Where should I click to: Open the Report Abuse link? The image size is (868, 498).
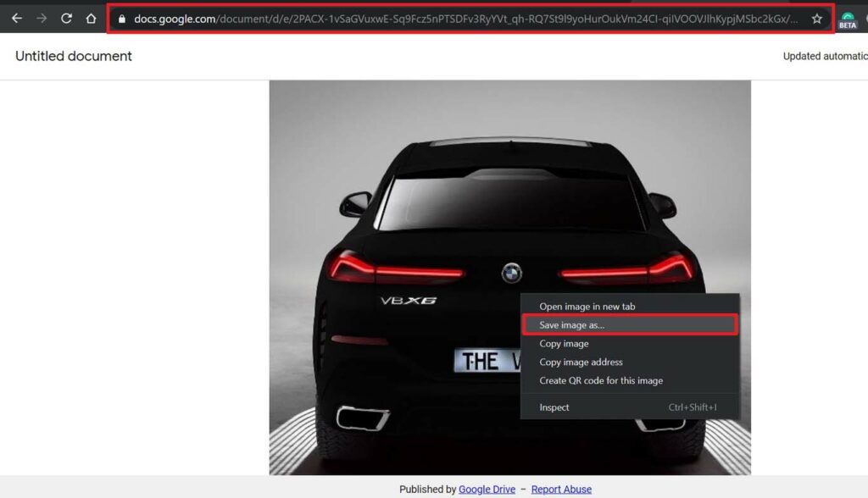561,490
